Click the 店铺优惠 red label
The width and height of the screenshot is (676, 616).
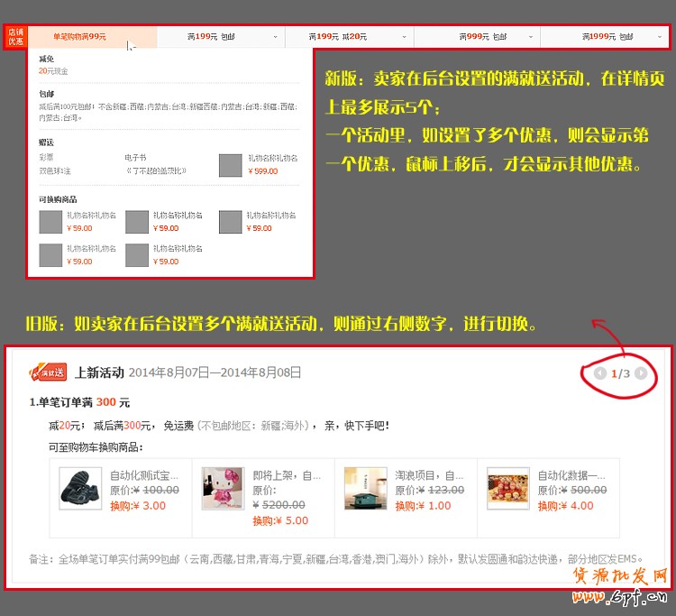pyautogui.click(x=15, y=36)
